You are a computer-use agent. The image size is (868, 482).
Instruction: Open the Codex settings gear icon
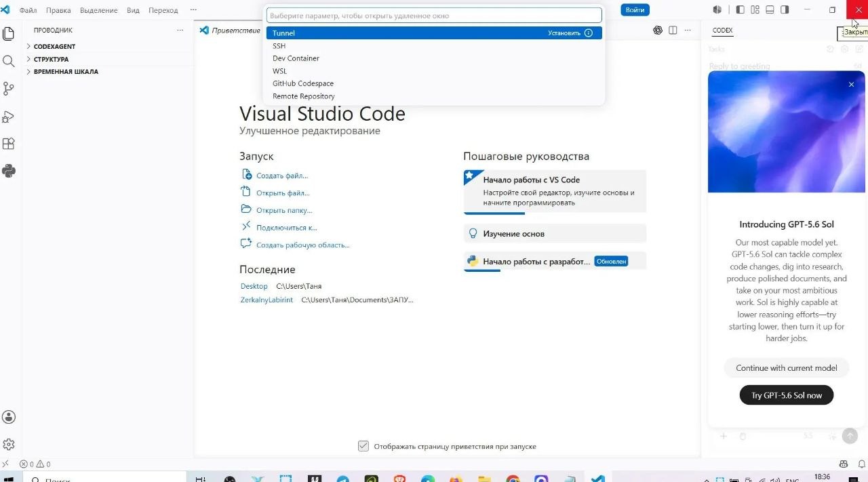click(844, 49)
